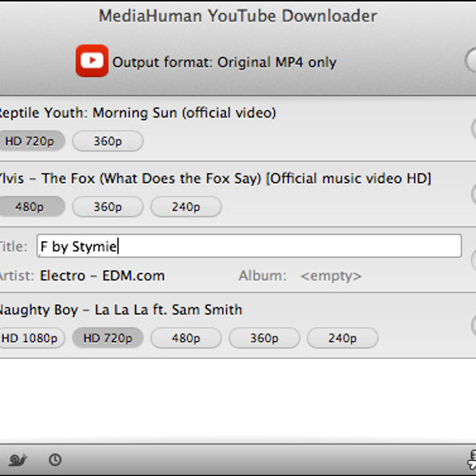The height and width of the screenshot is (476, 476).
Task: Open the snail speed limit icon
Action: pos(17,460)
